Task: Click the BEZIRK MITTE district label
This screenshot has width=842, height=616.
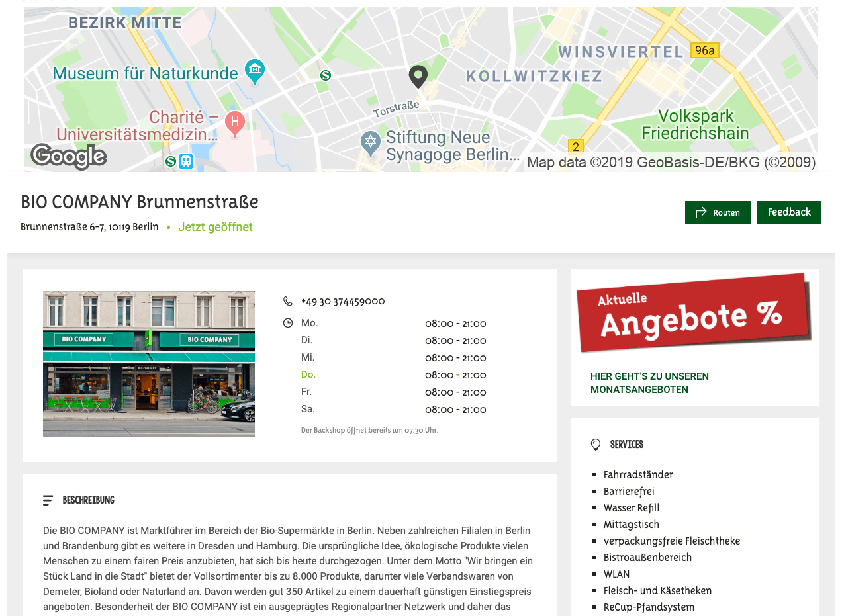Action: point(125,22)
